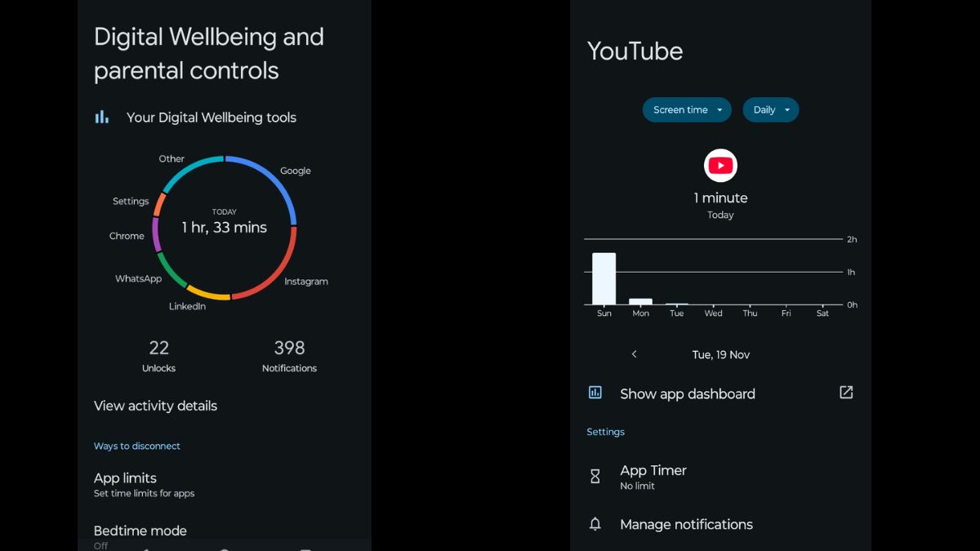980x551 pixels.
Task: Open the Screen time dropdown
Action: coord(687,110)
